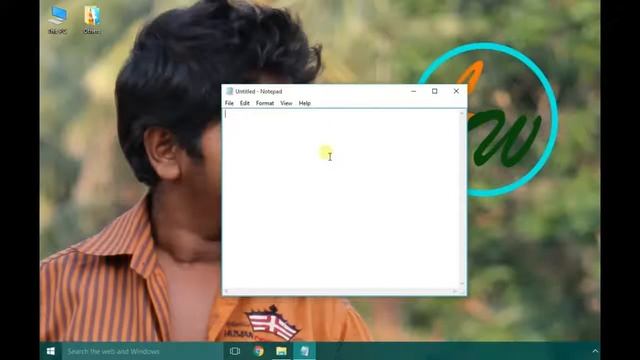
Task: Click the Notepad scroll up arrow
Action: [462, 113]
